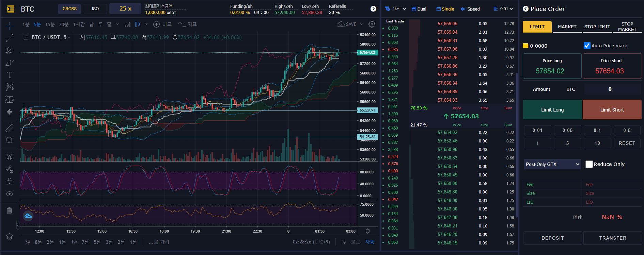
Task: Enable the Reduce Only checkbox
Action: [589, 164]
